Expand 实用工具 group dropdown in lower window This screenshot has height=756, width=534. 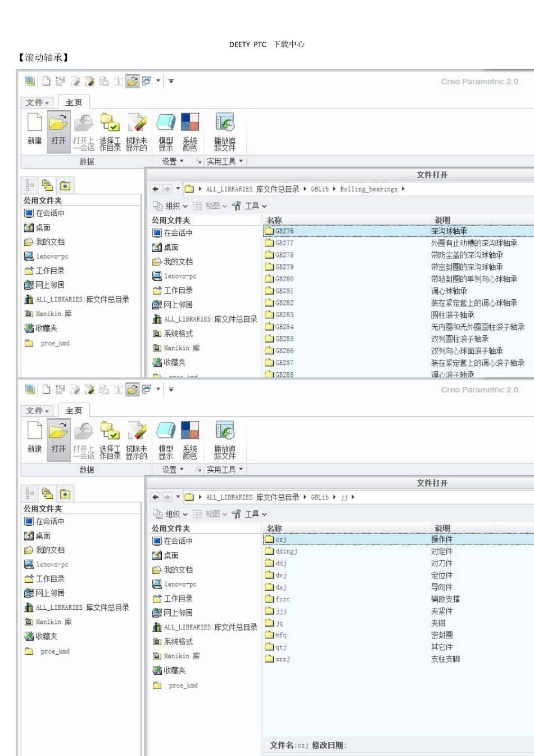point(225,470)
